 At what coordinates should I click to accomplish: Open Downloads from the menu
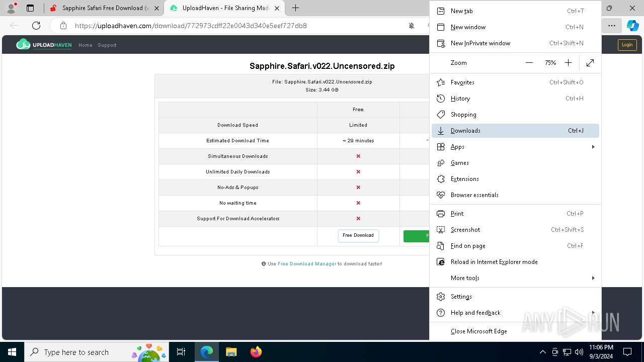515,131
